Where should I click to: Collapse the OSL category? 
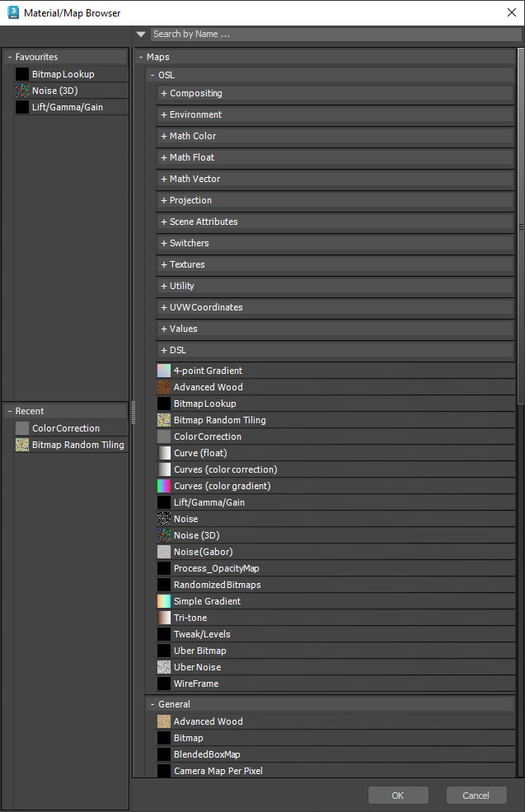point(153,75)
